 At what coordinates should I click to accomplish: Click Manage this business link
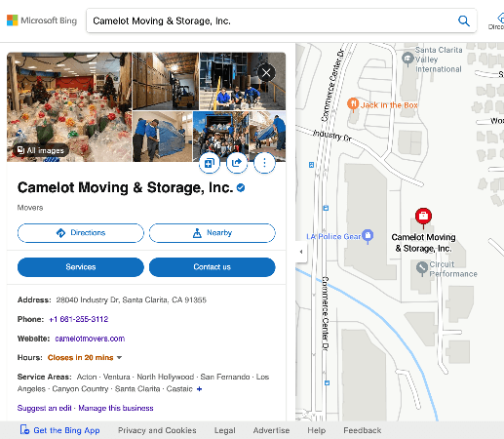pos(116,408)
